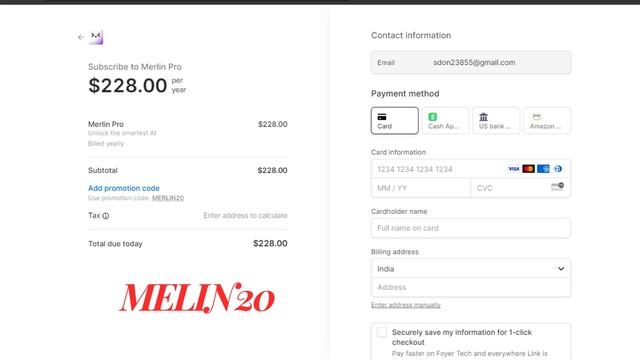
Task: Click the Add promotion code link
Action: point(124,188)
